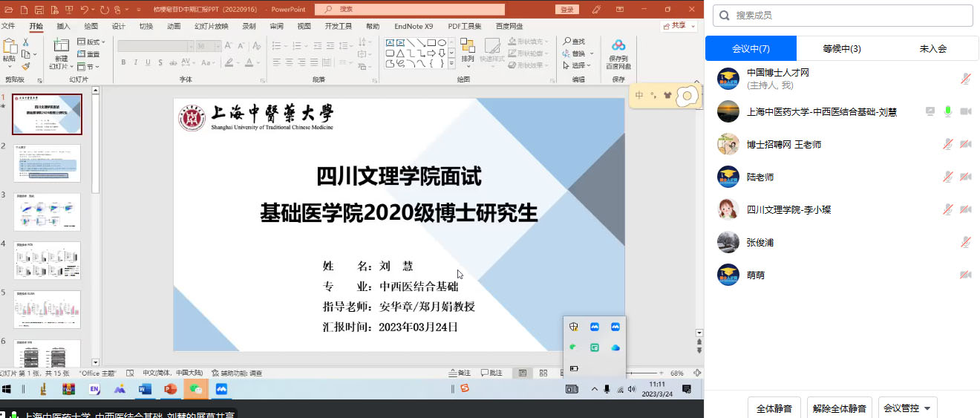Toggle camera for 四川文理学院-李小檬
Viewport: 980px width, 418px height.
coord(966,209)
